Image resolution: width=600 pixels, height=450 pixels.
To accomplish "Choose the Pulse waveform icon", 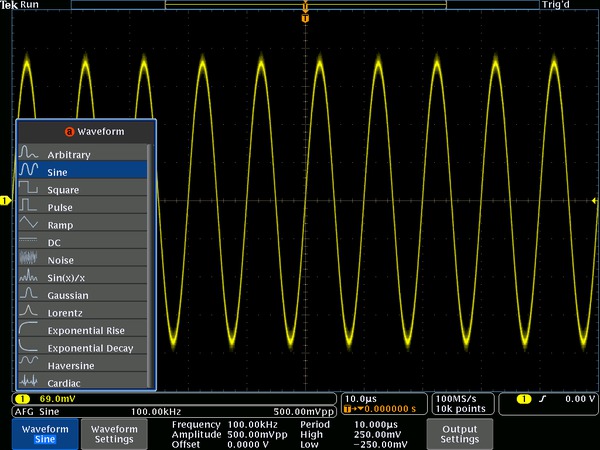I will click(29, 207).
